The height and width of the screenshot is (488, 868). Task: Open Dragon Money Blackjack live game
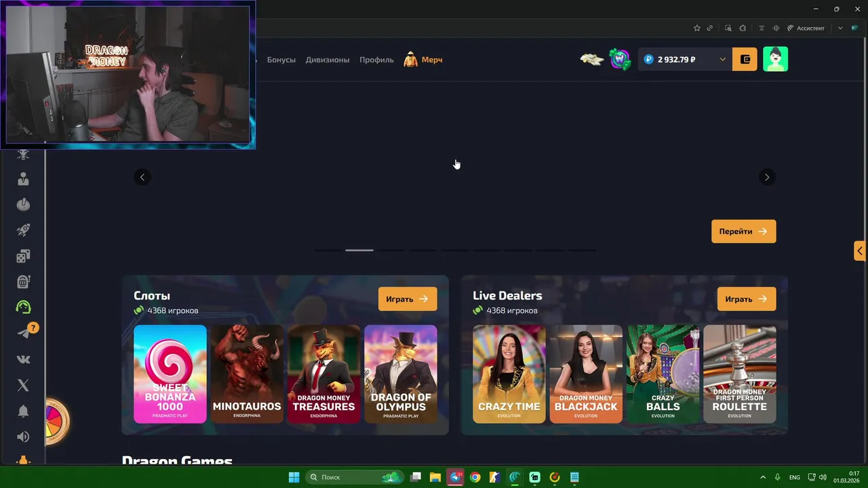click(x=586, y=374)
